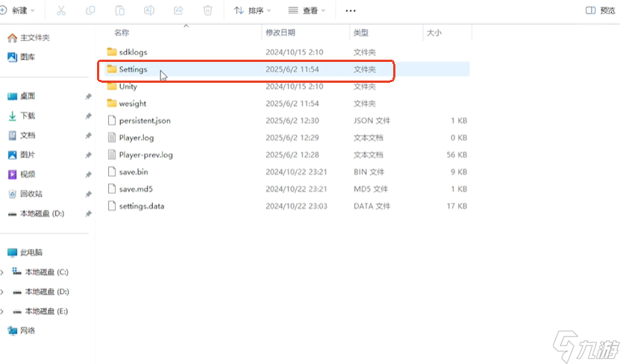The image size is (620, 364).
Task: Go to Home (主文件夹) in sidebar
Action: click(x=28, y=37)
